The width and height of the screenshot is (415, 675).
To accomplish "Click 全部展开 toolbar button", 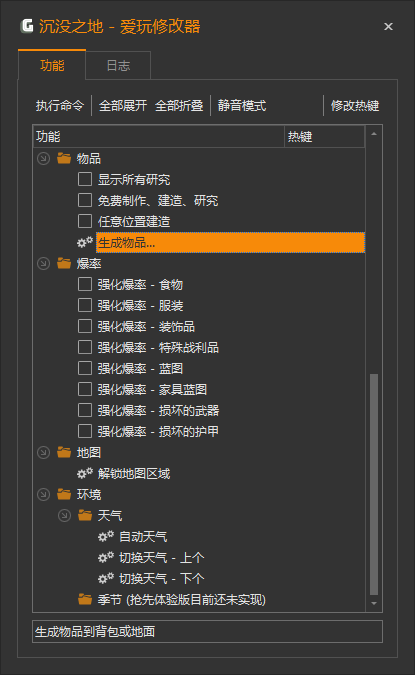I will [x=123, y=105].
